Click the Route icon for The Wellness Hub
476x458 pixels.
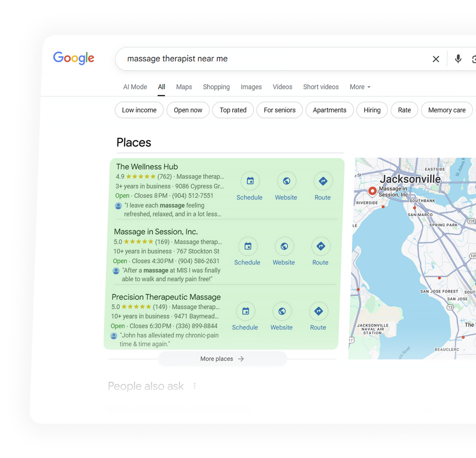click(323, 181)
